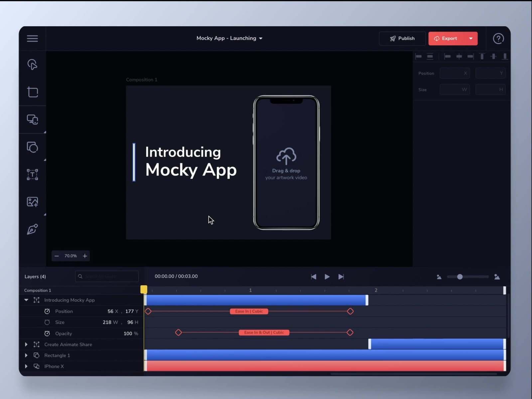The image size is (532, 399).
Task: Select the cursor selection tool
Action: click(32, 65)
